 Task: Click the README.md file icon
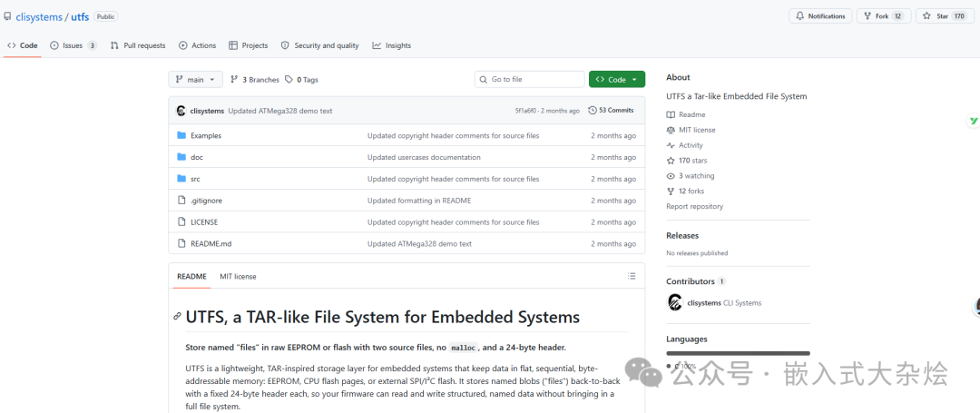tap(181, 243)
